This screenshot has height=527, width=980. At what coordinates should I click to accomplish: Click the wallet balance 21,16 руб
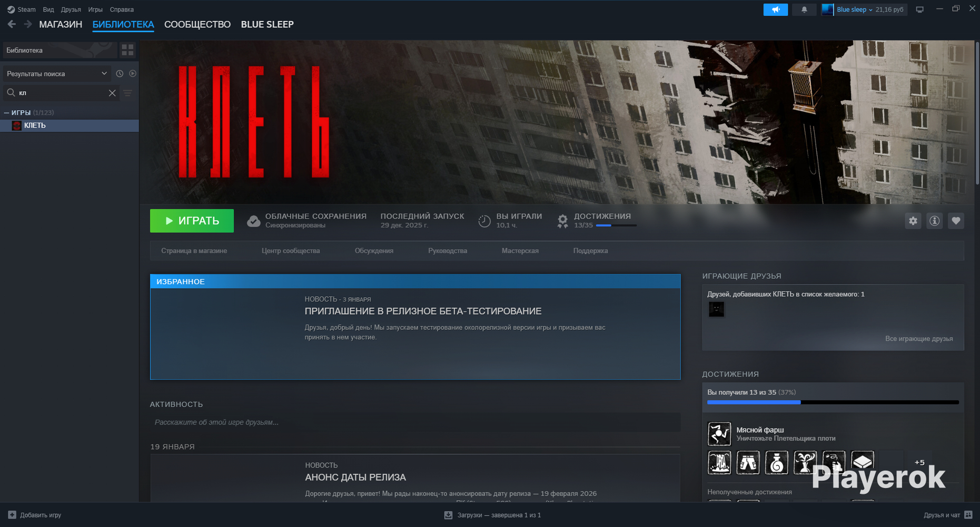pyautogui.click(x=889, y=9)
